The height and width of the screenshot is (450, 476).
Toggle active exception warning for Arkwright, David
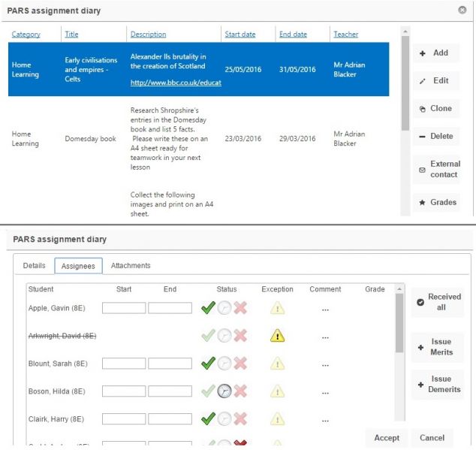click(x=277, y=336)
